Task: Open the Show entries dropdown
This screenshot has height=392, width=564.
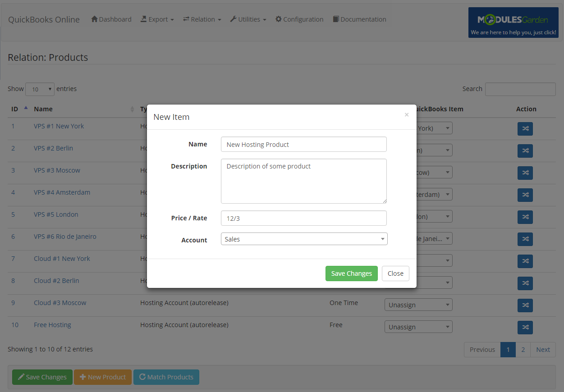Action: [40, 89]
